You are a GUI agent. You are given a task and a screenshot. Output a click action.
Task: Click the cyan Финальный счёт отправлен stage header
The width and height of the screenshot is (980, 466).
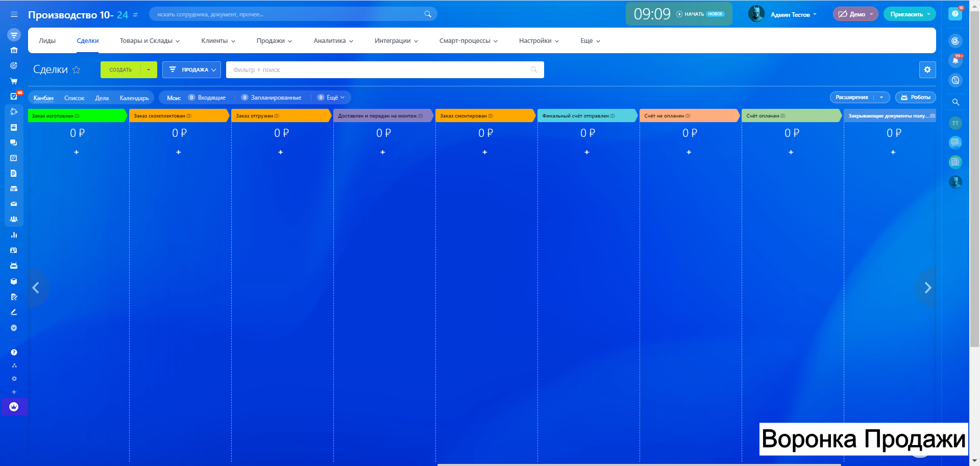click(587, 116)
